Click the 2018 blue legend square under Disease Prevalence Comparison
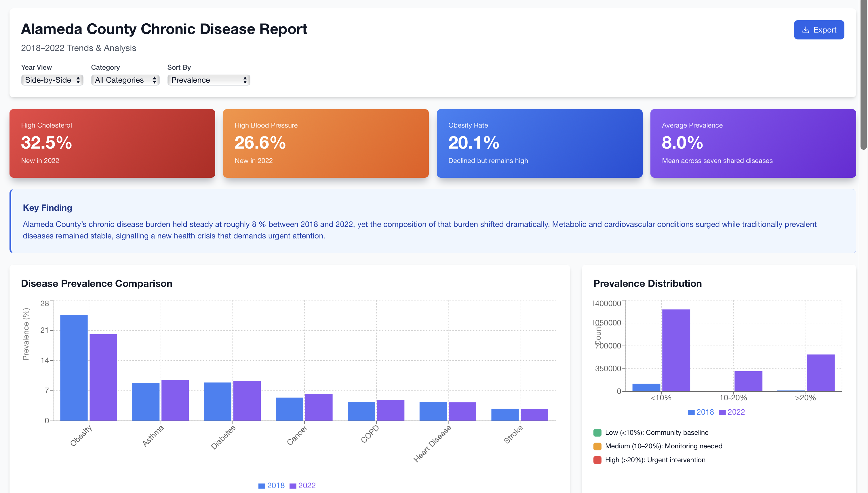This screenshot has height=493, width=868. [x=261, y=486]
